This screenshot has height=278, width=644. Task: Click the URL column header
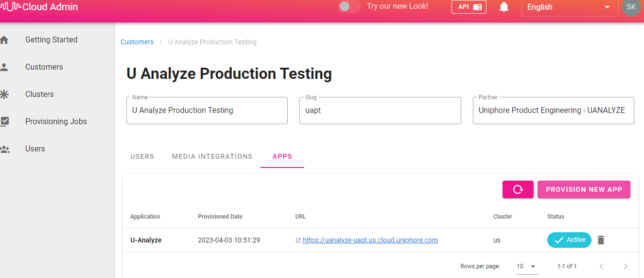click(x=300, y=217)
